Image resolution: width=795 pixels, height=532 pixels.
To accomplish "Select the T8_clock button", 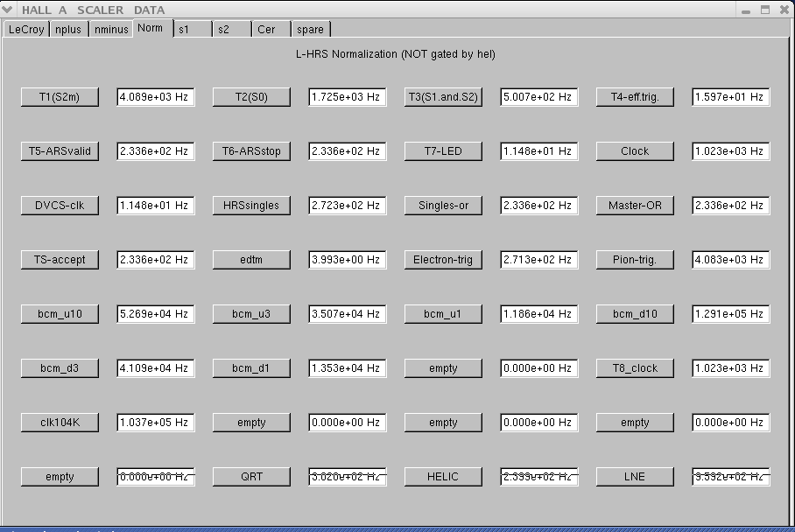I will click(x=635, y=367).
